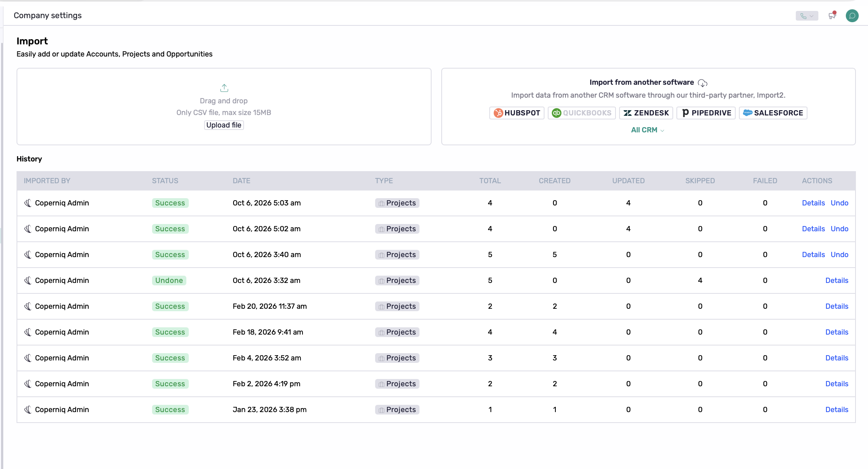Choose QuickBooks import option

582,113
